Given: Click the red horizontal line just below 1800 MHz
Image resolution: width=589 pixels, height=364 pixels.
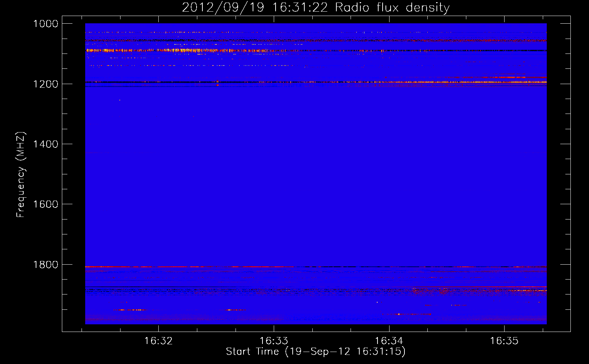Looking at the screenshot, I should (182, 267).
